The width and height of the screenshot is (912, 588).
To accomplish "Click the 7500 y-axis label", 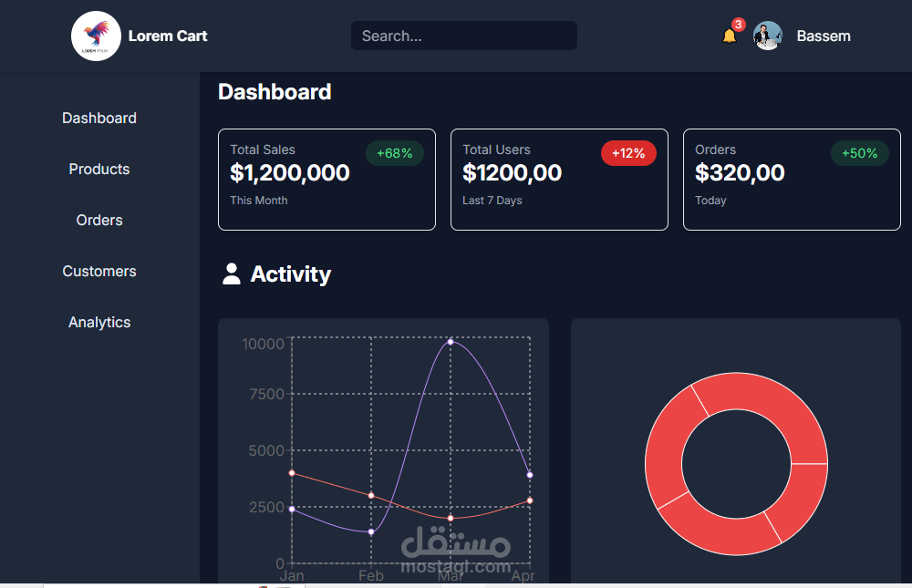I will click(267, 395).
